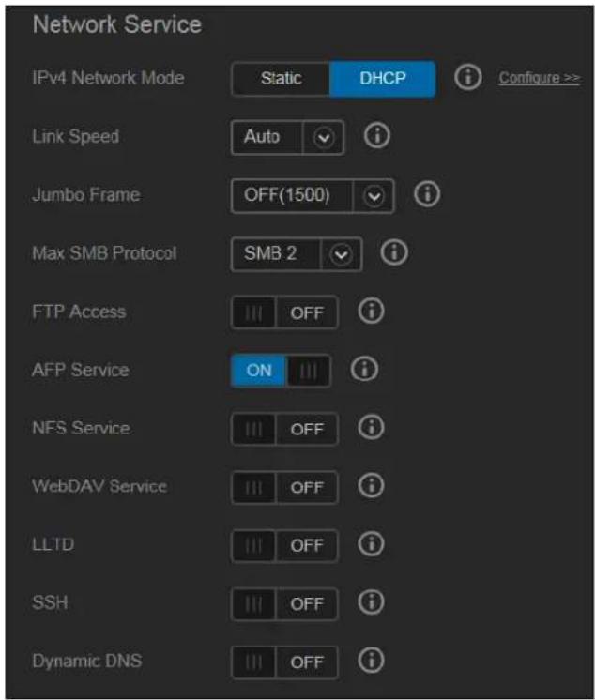Select DHCP IPv4 network mode
Image resolution: width=595 pixels, height=700 pixels.
[383, 79]
